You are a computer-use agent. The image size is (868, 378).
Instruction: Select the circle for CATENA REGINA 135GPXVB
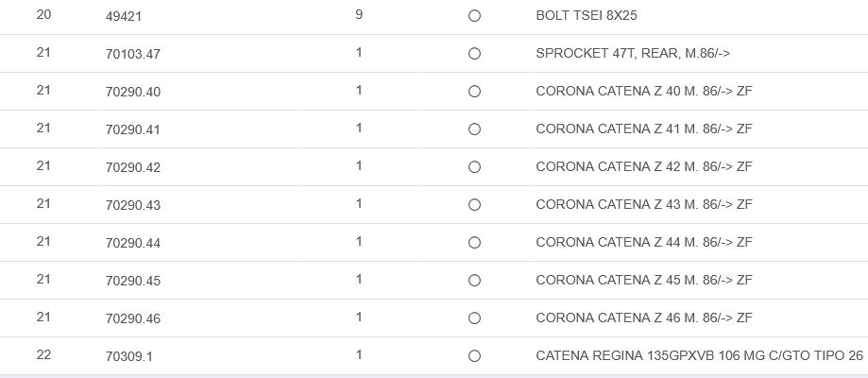tap(474, 356)
